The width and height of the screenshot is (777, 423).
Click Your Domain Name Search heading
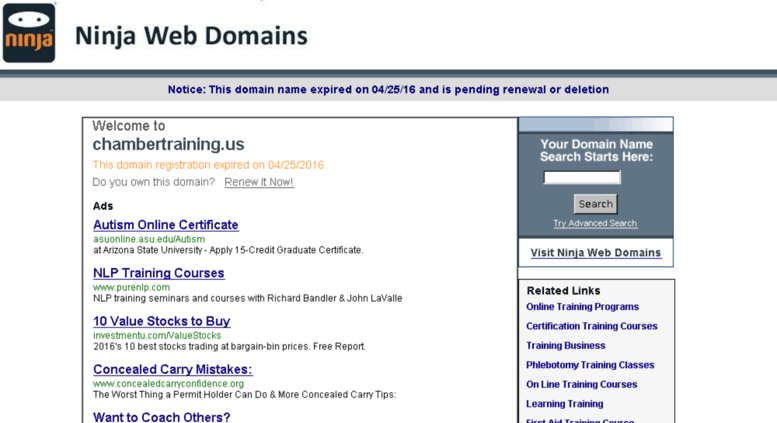pos(596,151)
